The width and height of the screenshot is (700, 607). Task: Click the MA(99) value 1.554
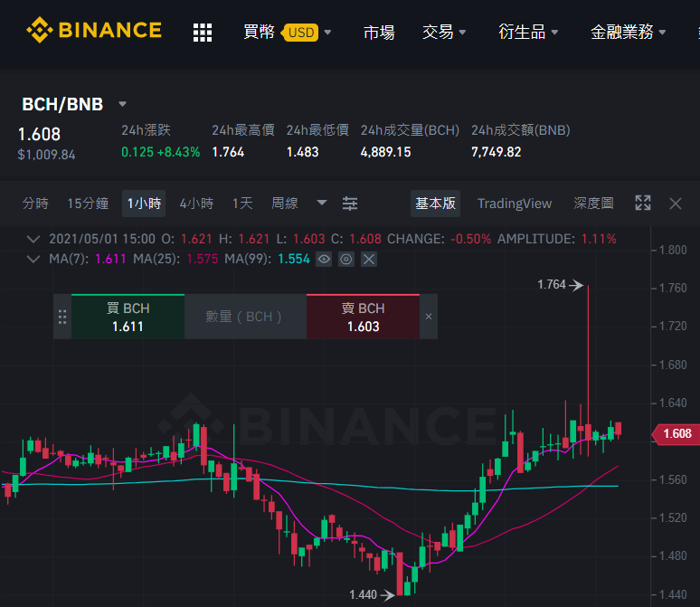(x=294, y=259)
